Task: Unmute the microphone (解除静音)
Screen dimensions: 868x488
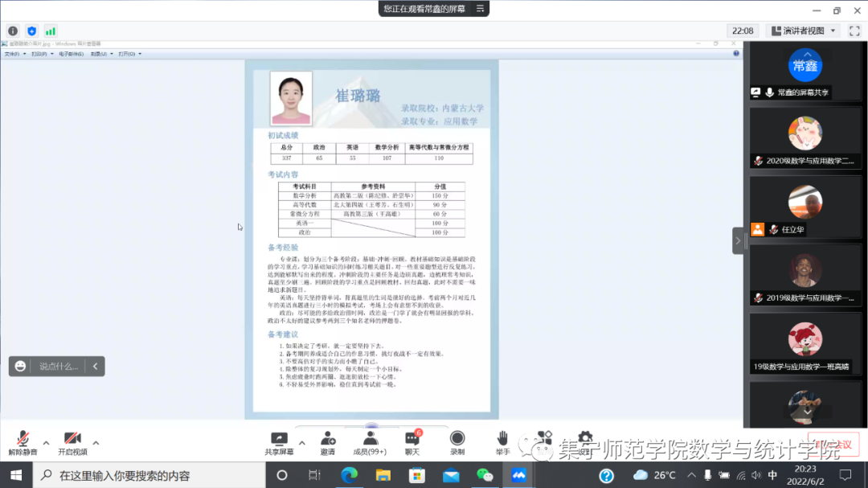Action: coord(23,443)
